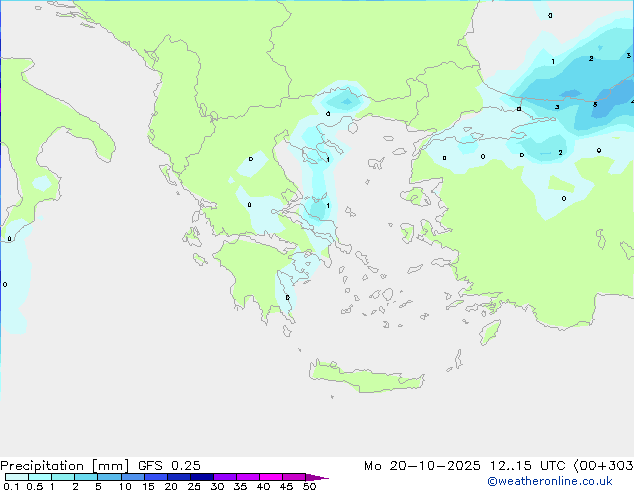Pick the 10–15 mm legend color box

(x=132, y=477)
